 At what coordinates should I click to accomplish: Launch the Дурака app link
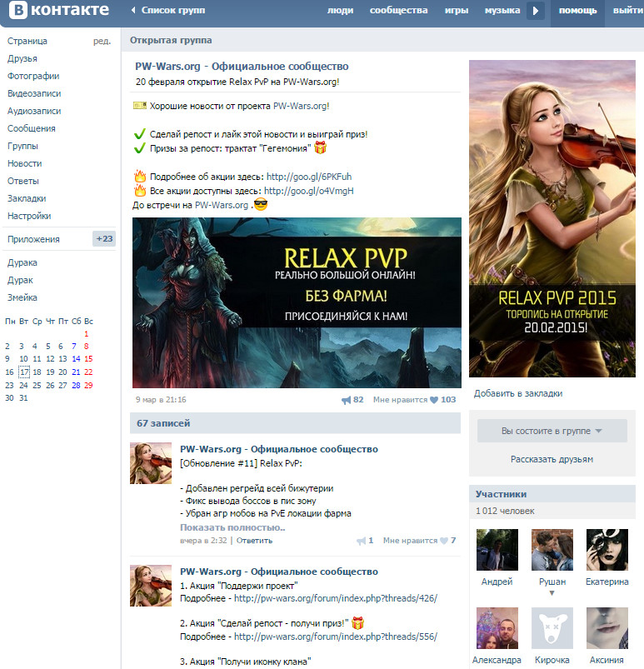[22, 262]
